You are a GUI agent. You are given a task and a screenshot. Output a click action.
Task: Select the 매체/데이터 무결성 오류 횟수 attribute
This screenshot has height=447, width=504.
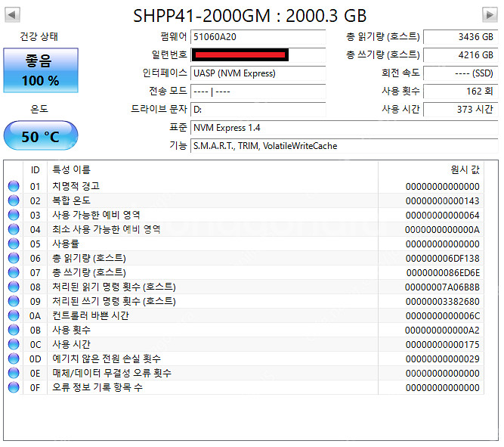[112, 373]
